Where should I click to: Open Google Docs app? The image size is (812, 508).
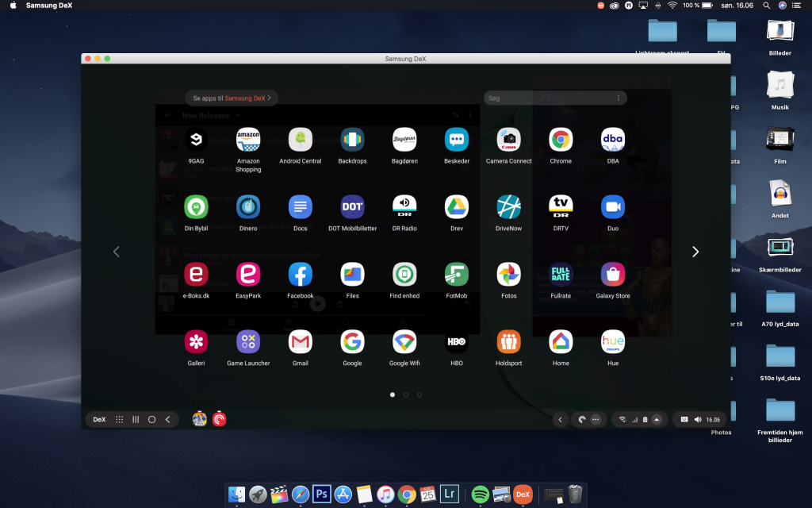point(301,207)
